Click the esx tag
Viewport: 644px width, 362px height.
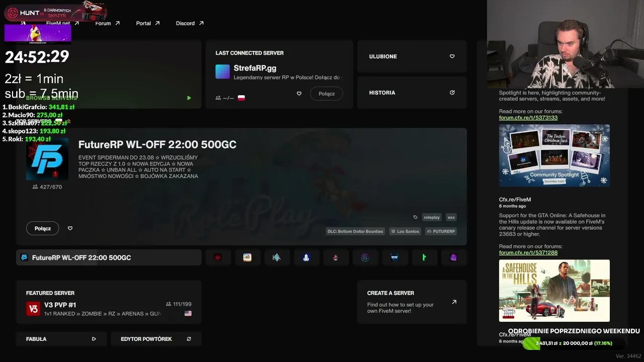[451, 217]
